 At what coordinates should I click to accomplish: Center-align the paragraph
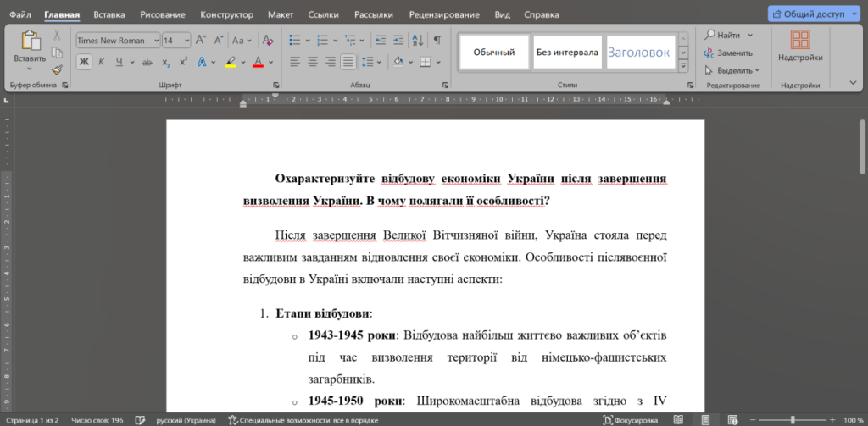pyautogui.click(x=312, y=62)
